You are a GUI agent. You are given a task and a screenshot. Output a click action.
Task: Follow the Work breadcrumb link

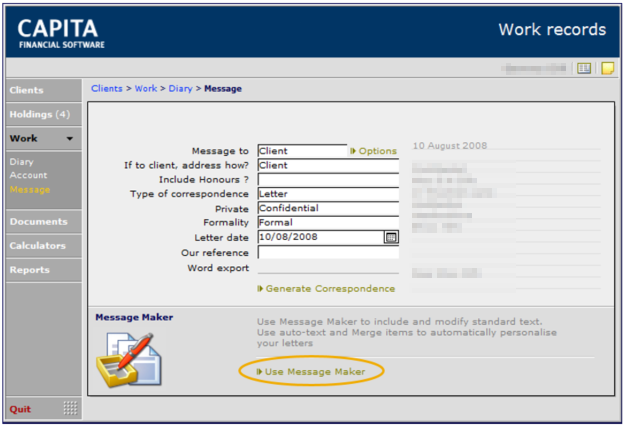[146, 89]
